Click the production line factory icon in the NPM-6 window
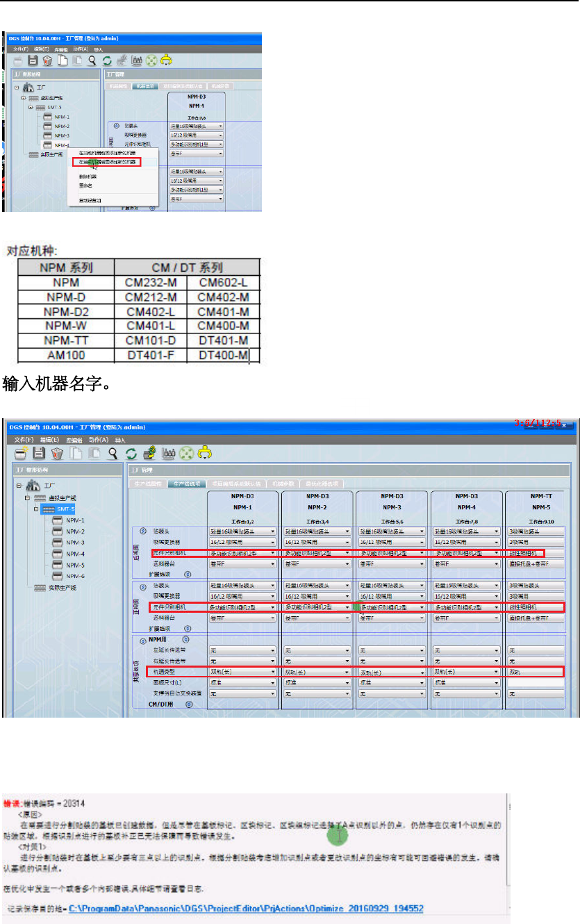The width and height of the screenshot is (580, 924). [x=167, y=452]
